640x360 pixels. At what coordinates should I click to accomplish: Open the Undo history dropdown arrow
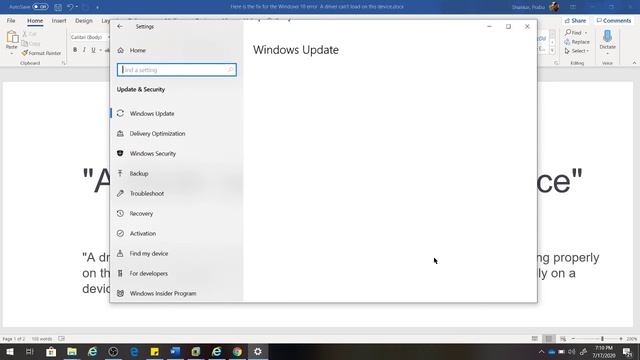(77, 7)
